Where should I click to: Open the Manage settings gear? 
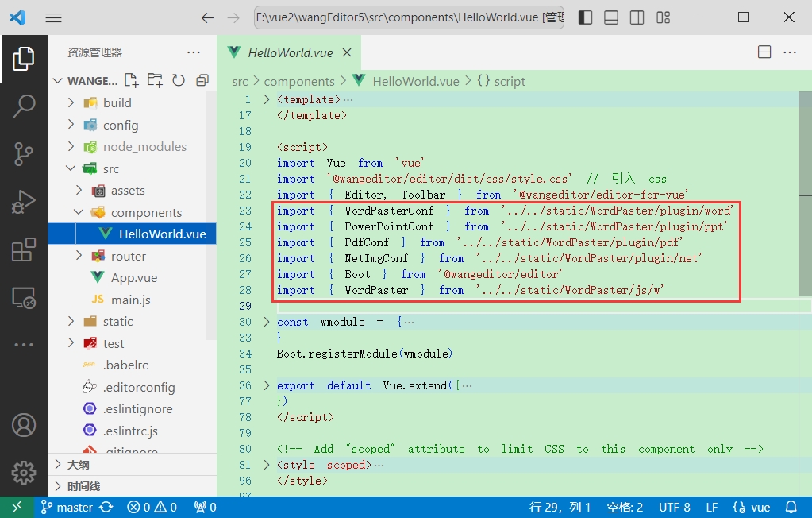24,473
